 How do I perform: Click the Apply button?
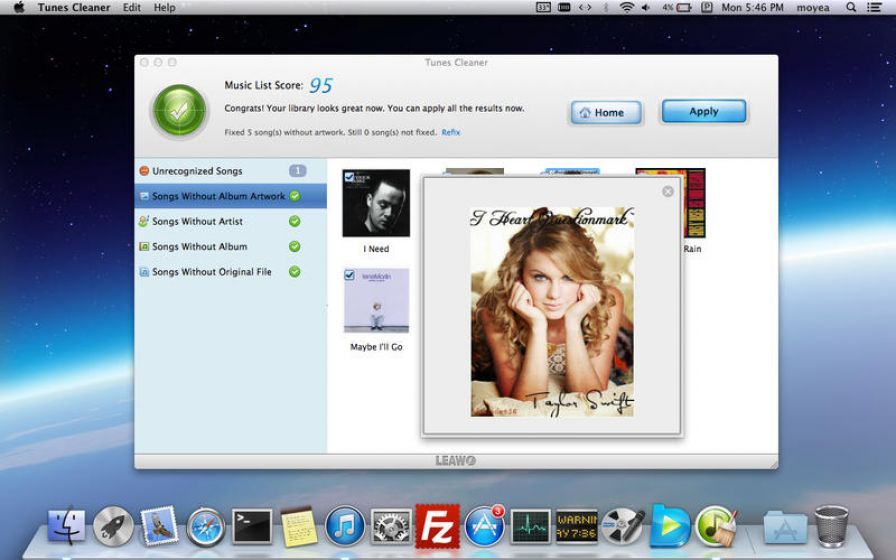[x=703, y=111]
